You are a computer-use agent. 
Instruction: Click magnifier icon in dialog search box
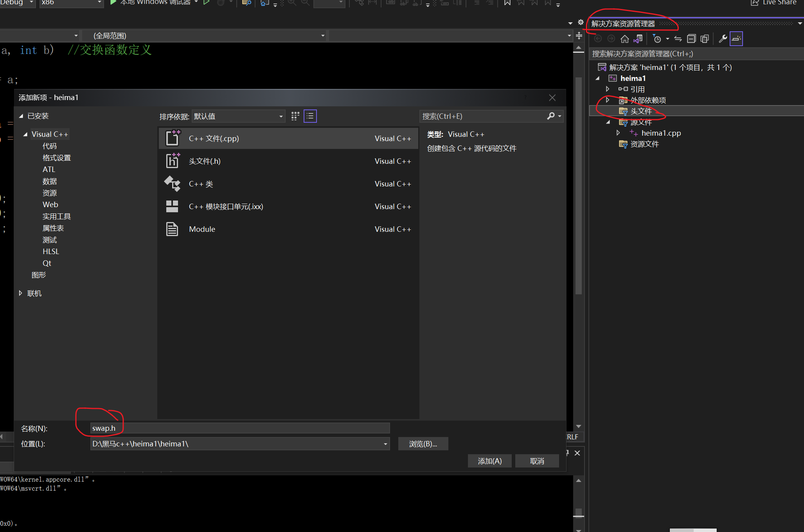(550, 116)
